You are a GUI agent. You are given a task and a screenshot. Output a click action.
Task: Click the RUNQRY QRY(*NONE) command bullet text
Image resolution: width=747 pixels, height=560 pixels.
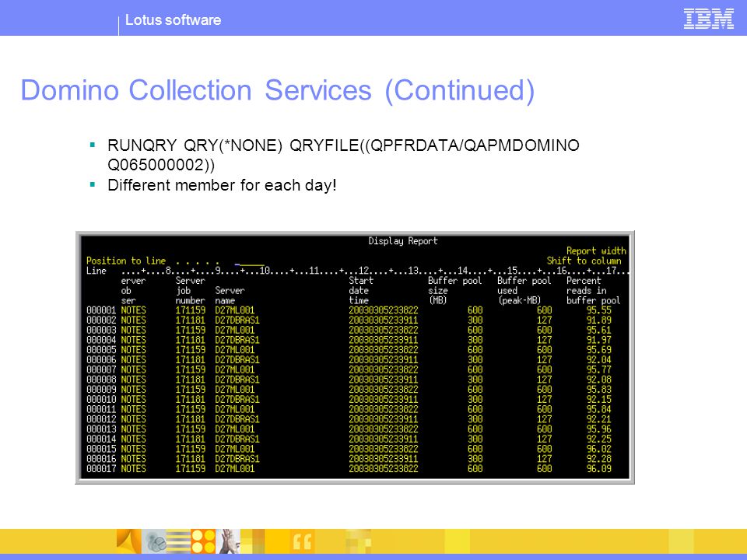point(343,155)
